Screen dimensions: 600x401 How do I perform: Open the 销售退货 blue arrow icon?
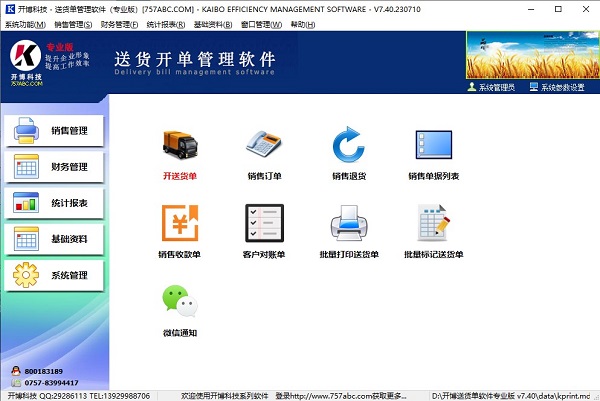click(349, 145)
